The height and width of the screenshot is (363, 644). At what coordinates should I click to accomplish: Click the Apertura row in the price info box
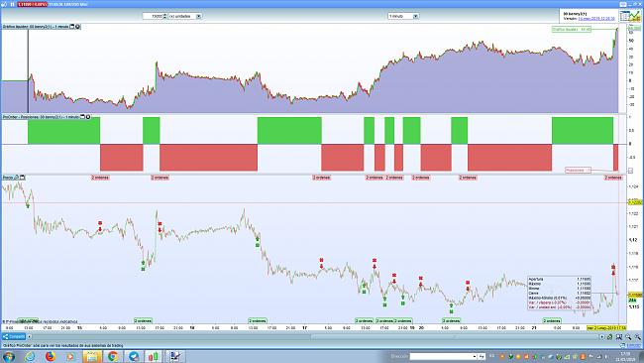click(x=560, y=279)
